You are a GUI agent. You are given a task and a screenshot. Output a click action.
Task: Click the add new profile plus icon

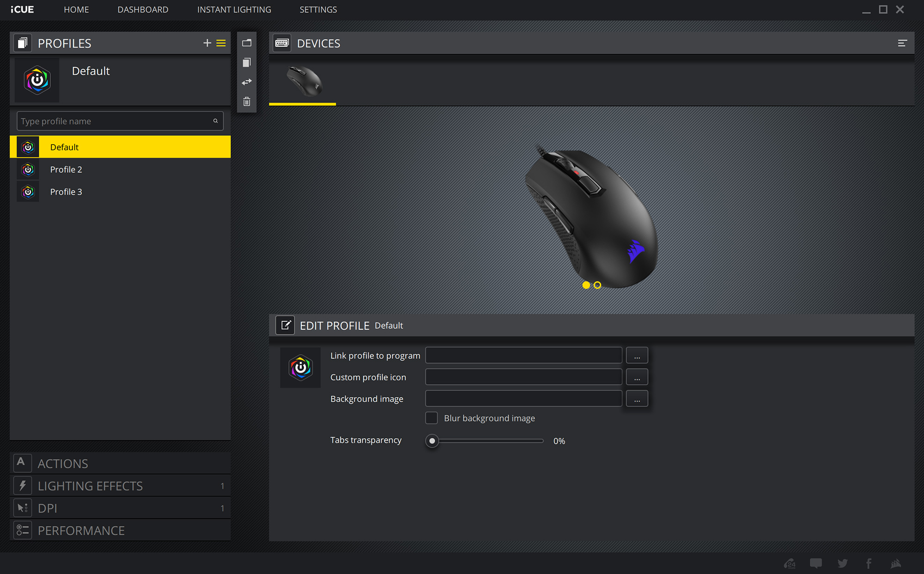pyautogui.click(x=207, y=43)
